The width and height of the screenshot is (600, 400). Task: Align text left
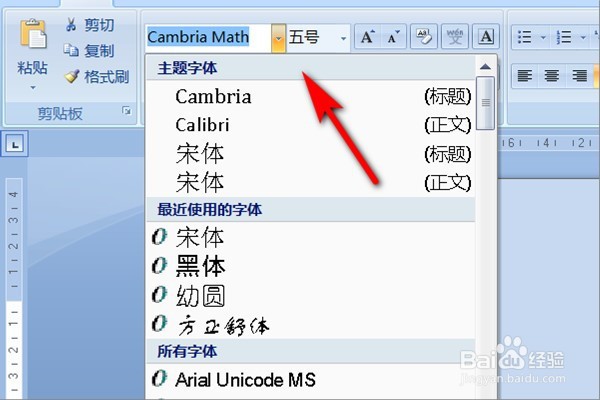tap(525, 75)
